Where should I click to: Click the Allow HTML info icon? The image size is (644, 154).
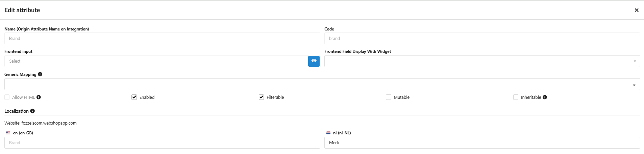click(39, 97)
